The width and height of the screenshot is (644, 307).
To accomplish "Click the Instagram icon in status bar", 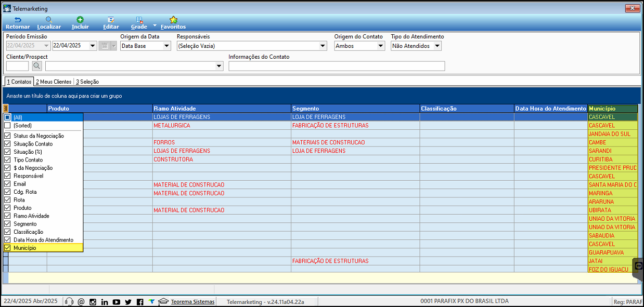I will pos(93,302).
